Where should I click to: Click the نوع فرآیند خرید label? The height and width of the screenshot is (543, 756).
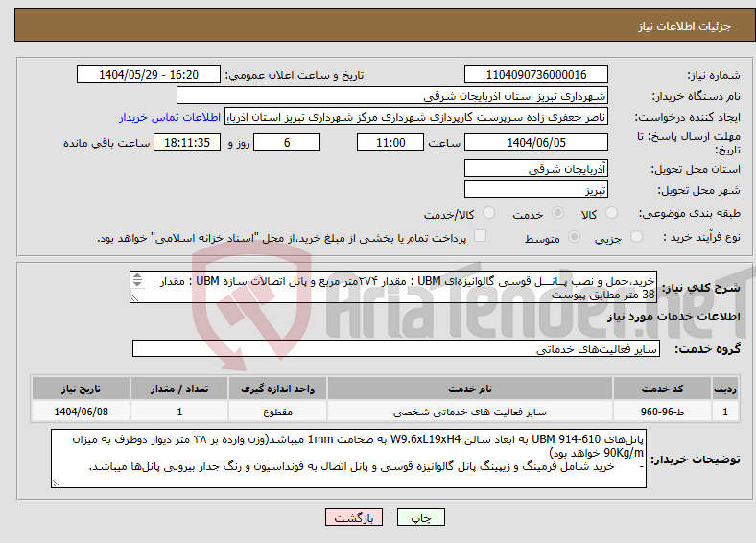tap(701, 237)
